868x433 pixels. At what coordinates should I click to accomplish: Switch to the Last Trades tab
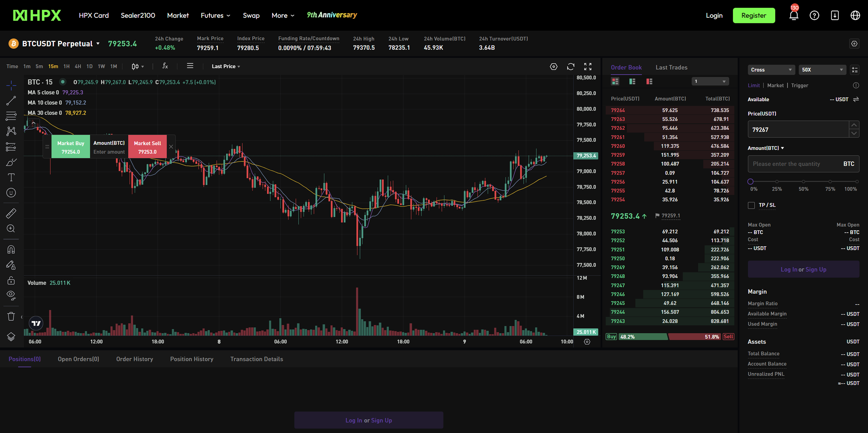pyautogui.click(x=671, y=67)
